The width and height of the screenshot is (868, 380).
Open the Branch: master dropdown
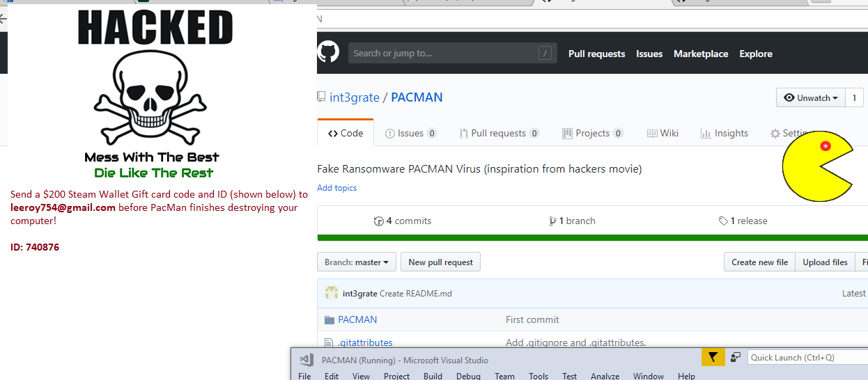tap(357, 262)
